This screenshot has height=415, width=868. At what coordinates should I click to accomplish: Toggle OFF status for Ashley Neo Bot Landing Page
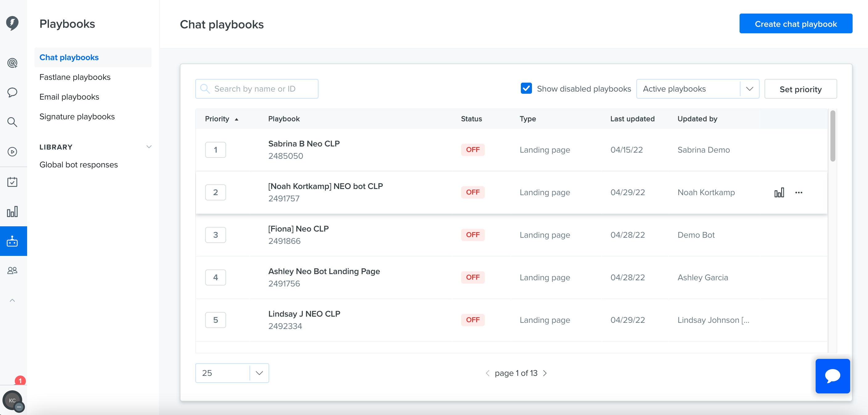(473, 277)
